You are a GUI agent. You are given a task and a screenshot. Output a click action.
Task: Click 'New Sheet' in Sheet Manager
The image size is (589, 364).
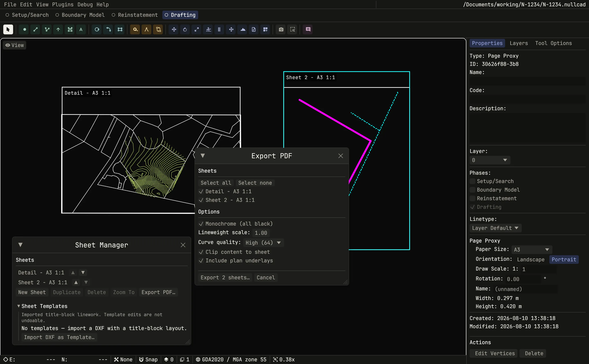pos(32,292)
